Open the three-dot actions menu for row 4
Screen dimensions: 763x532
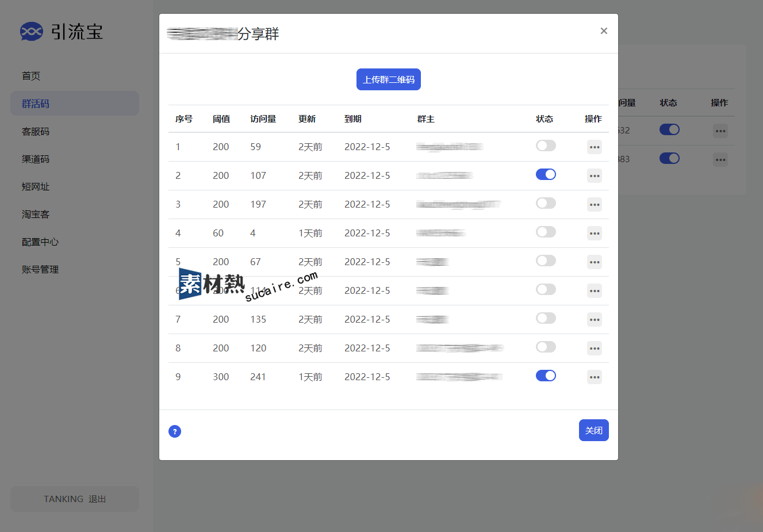click(594, 234)
